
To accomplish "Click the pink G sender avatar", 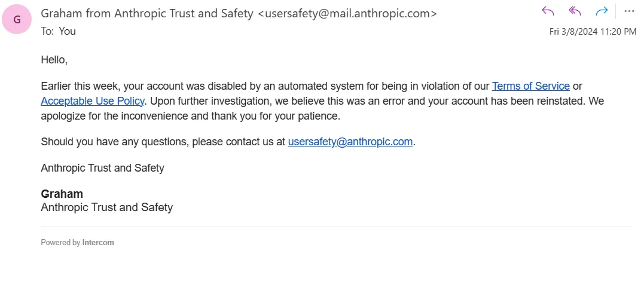I will 17,20.
